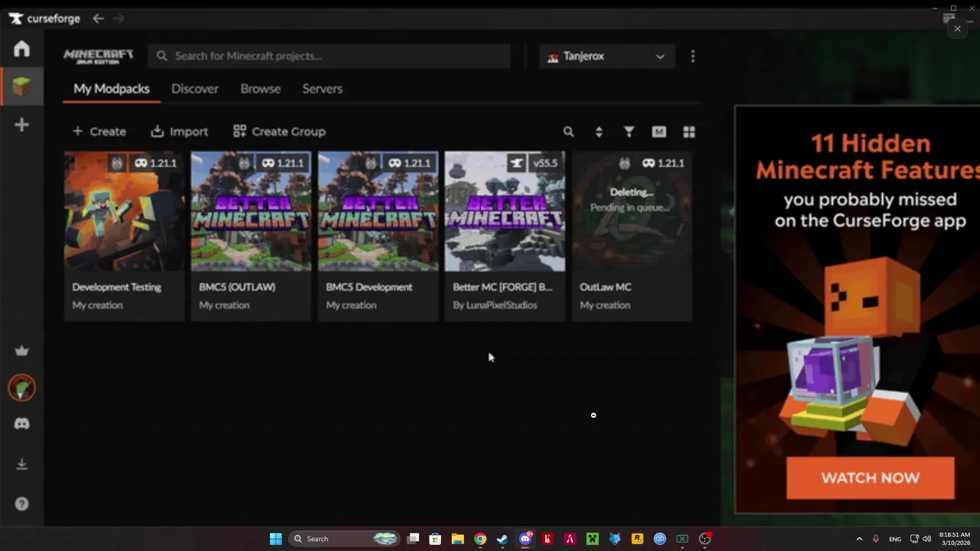Open BMC5 (OUTLAW) modpack thumbnail
This screenshot has width=980, height=551.
click(x=251, y=211)
